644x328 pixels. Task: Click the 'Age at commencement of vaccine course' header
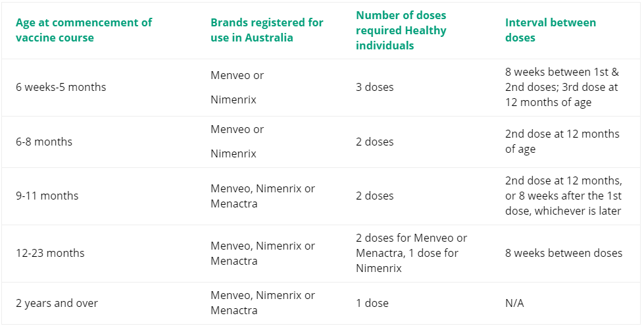84,30
